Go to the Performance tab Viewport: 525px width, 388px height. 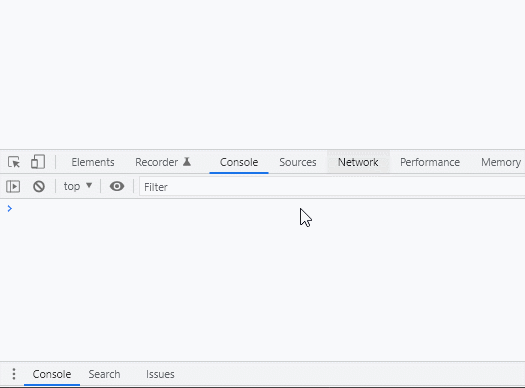pos(430,162)
